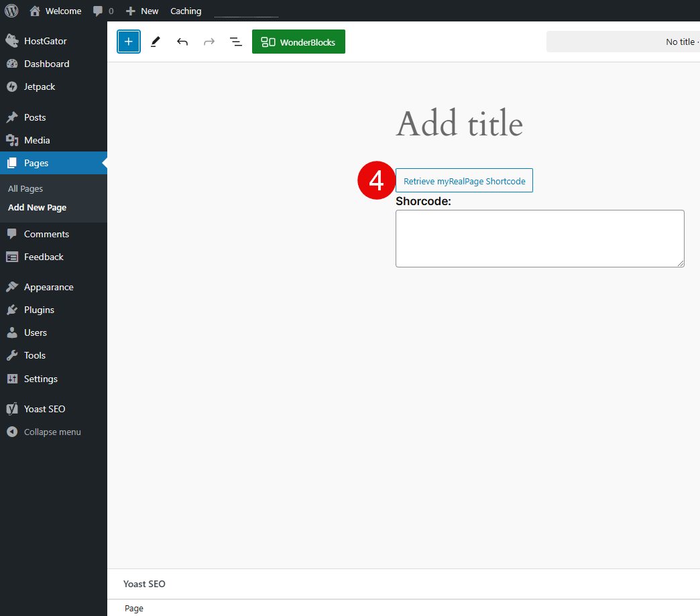Viewport: 700px width, 616px height.
Task: Select Add New Page submenu link
Action: click(x=37, y=207)
